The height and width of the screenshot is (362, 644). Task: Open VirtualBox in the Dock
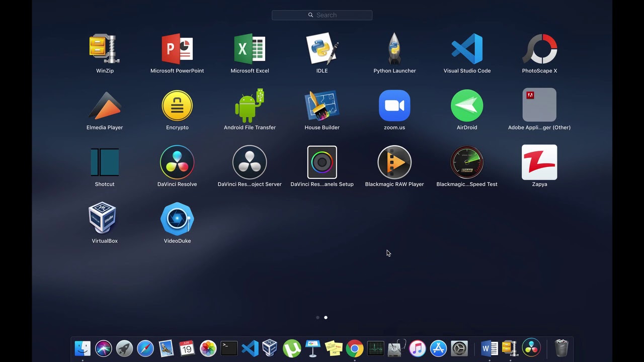tap(270, 348)
